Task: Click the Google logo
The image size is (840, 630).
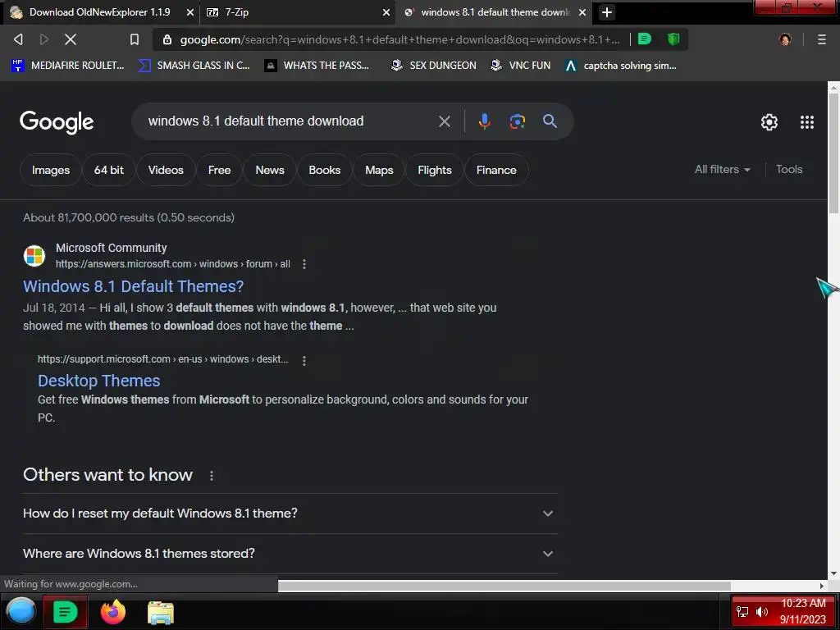Action: (x=57, y=122)
